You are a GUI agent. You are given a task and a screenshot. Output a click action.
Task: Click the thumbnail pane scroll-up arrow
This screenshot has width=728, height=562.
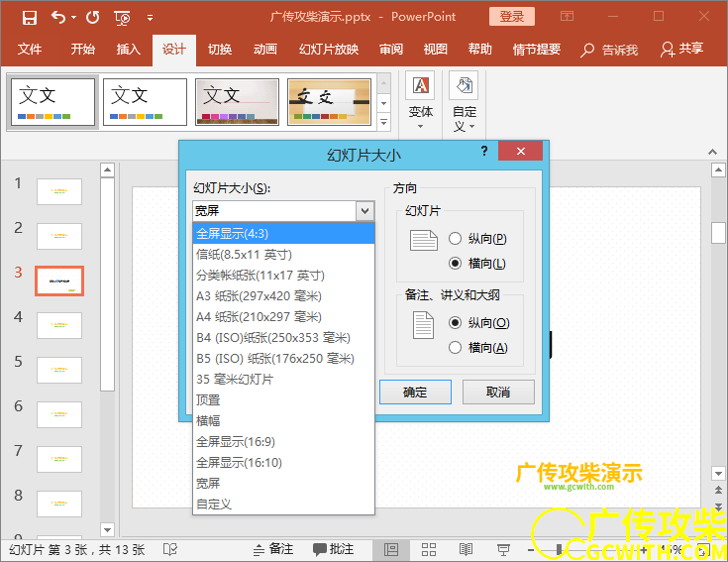(107, 169)
